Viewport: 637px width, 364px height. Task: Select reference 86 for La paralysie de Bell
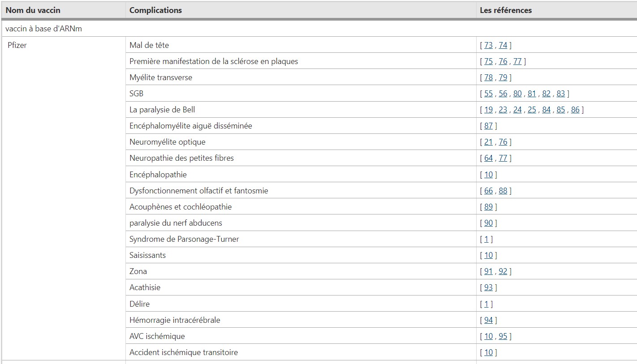click(x=575, y=110)
